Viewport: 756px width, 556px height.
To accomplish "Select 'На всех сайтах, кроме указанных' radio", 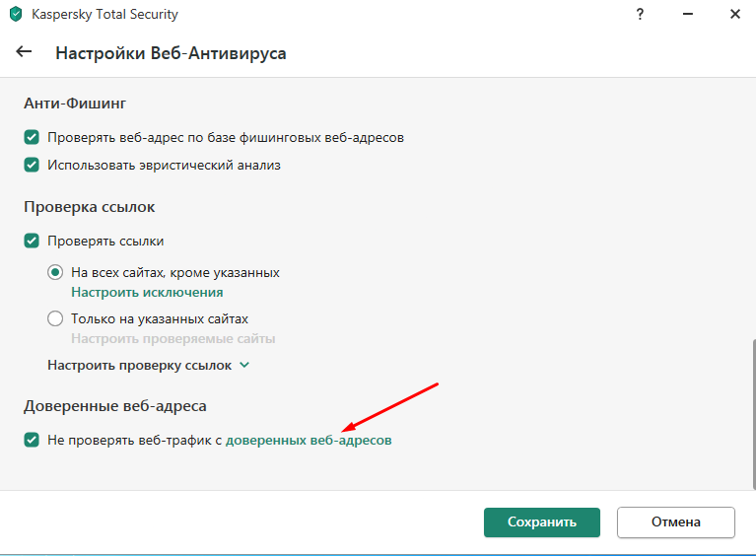I will (x=55, y=272).
